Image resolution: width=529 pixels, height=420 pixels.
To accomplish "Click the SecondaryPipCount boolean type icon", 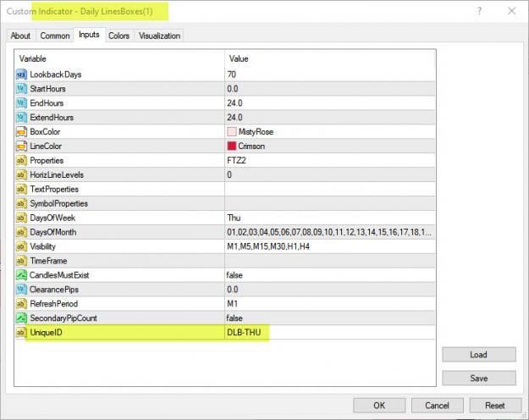I will pyautogui.click(x=21, y=318).
